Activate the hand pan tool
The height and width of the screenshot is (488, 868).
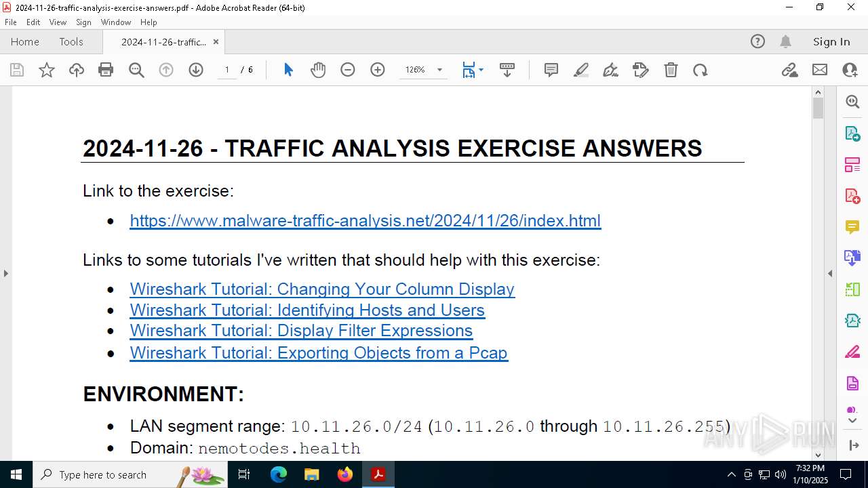pyautogui.click(x=318, y=70)
